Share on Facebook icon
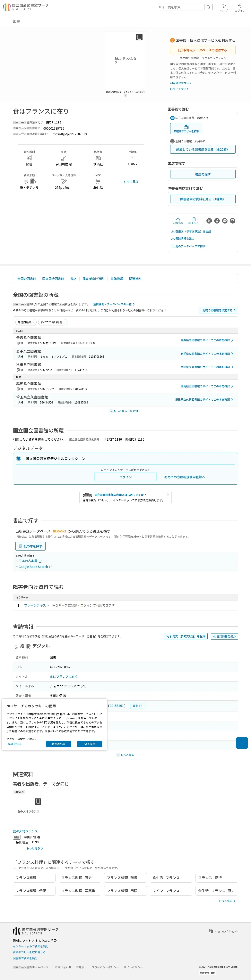The image size is (251, 980). click(x=217, y=221)
